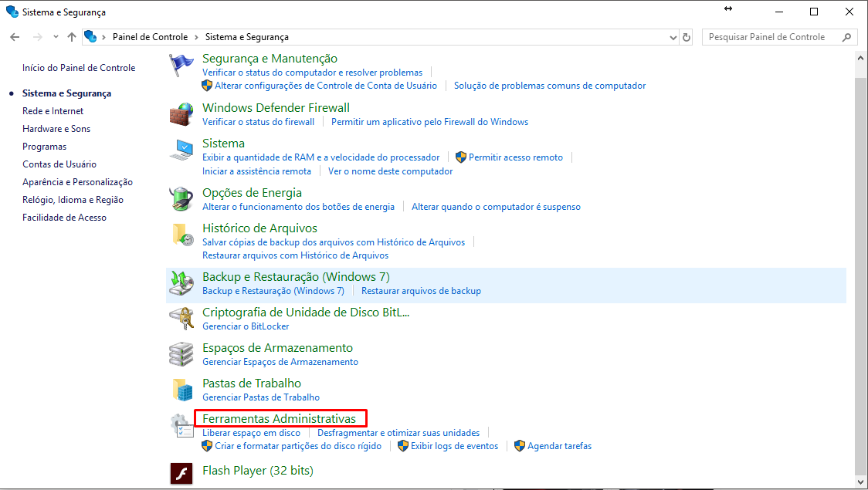
Task: Click the Sistema computer monitor icon
Action: pyautogui.click(x=181, y=150)
